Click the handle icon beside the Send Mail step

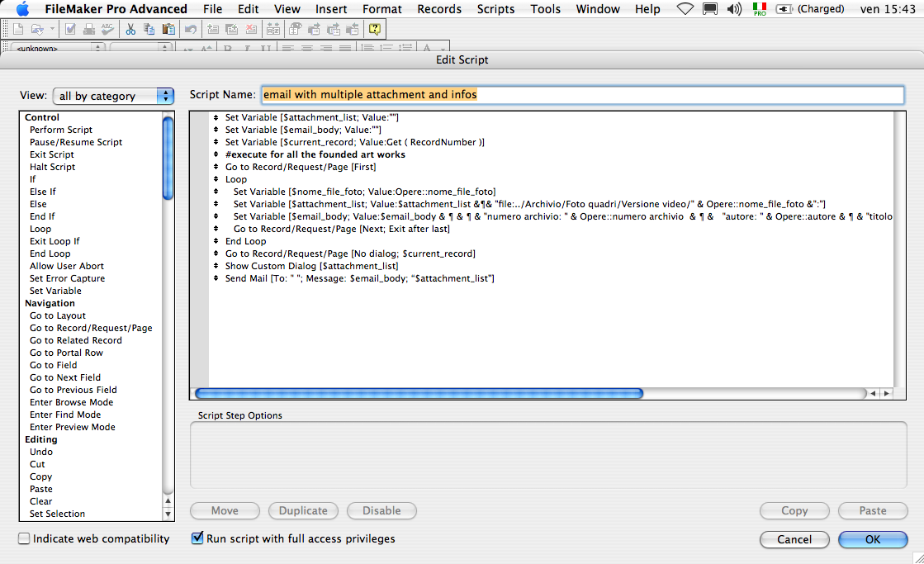216,278
